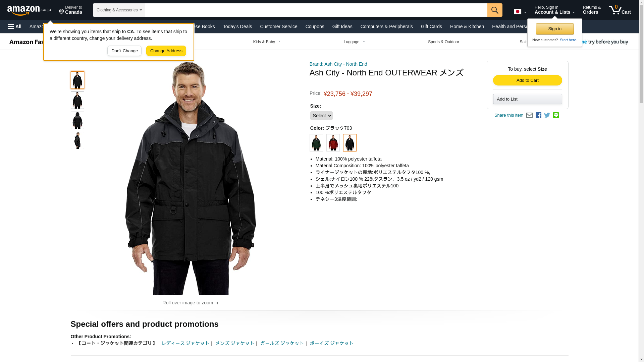This screenshot has height=362, width=644.
Task: Share this item via email icon
Action: tap(529, 115)
